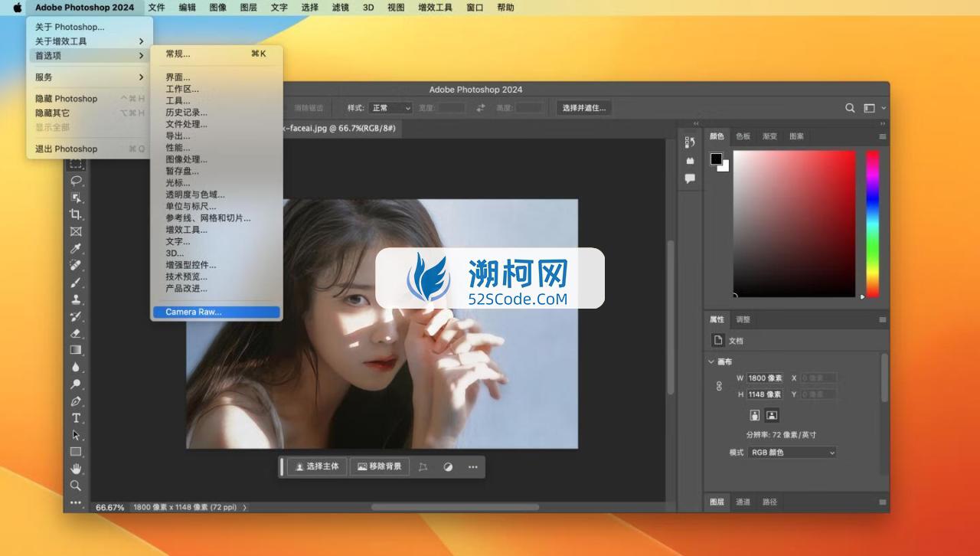This screenshot has width=980, height=556.
Task: Open more options in contextual task bar
Action: [472, 466]
